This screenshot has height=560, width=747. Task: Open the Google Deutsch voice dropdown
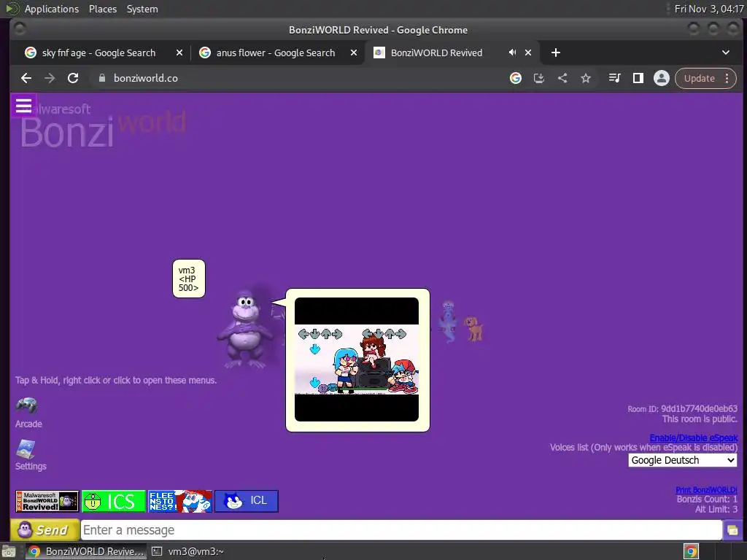682,460
